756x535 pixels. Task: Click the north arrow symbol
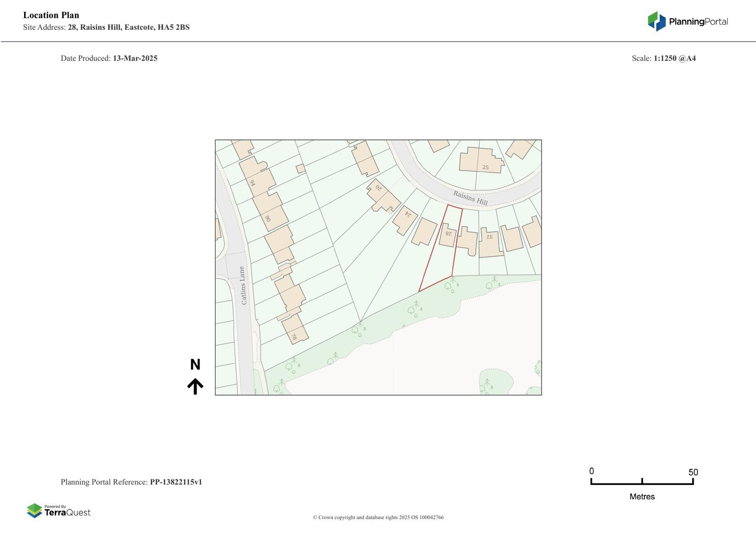click(195, 386)
